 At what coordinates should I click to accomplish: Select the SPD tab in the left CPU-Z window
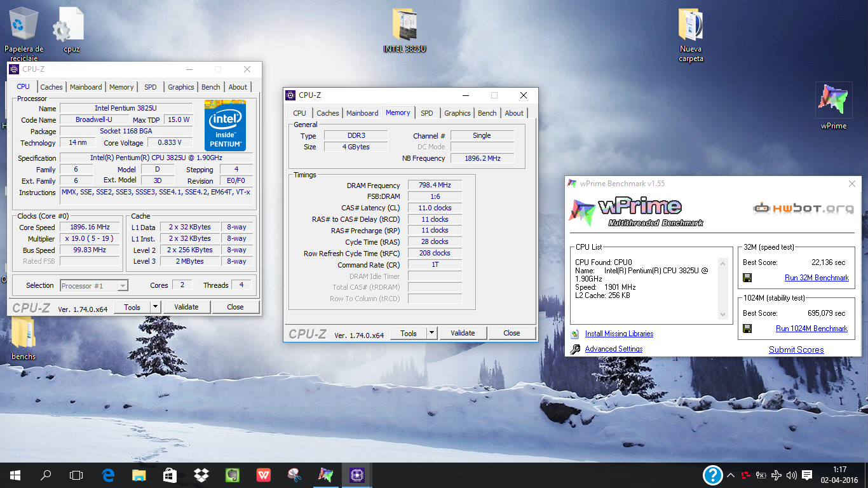150,87
